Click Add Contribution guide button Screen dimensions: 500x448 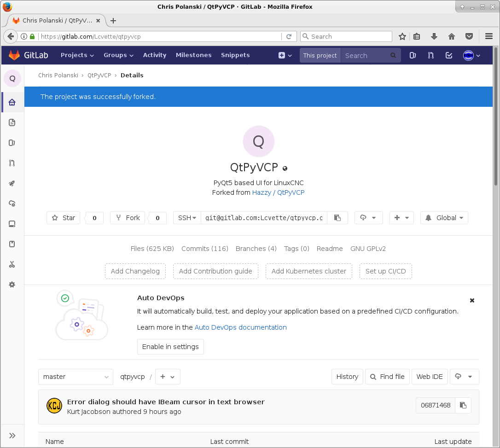click(x=215, y=271)
